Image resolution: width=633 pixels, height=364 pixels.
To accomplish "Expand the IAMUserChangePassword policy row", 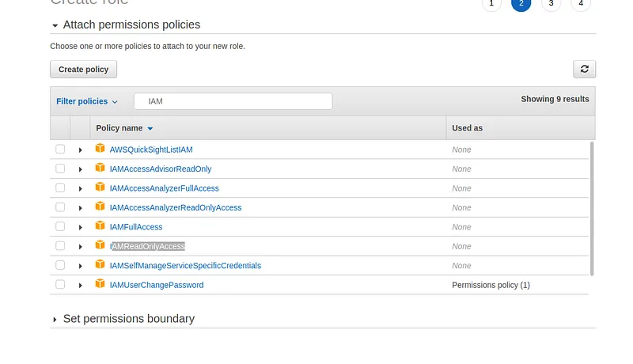I will (x=81, y=286).
